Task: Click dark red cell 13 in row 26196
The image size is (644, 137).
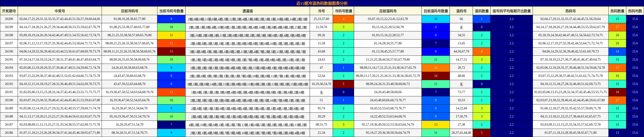Action: (x=171, y=51)
